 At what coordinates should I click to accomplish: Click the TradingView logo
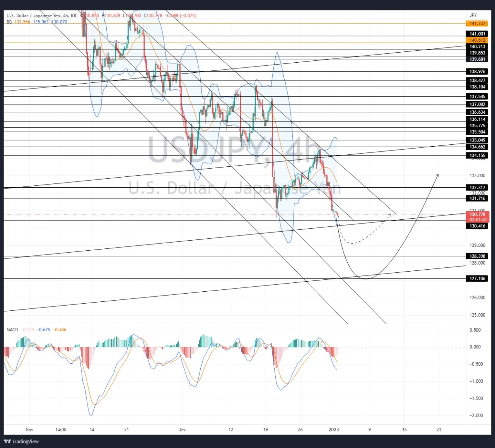point(21,441)
